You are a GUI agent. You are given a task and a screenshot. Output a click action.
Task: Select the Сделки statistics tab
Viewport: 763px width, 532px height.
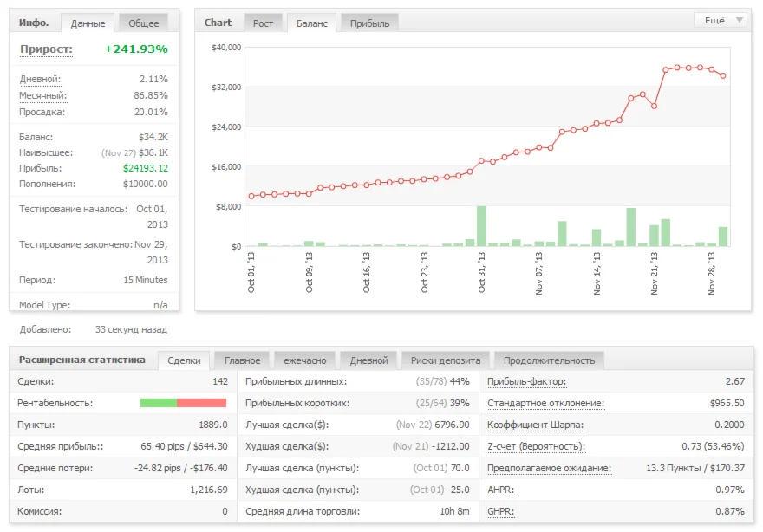[x=184, y=360]
